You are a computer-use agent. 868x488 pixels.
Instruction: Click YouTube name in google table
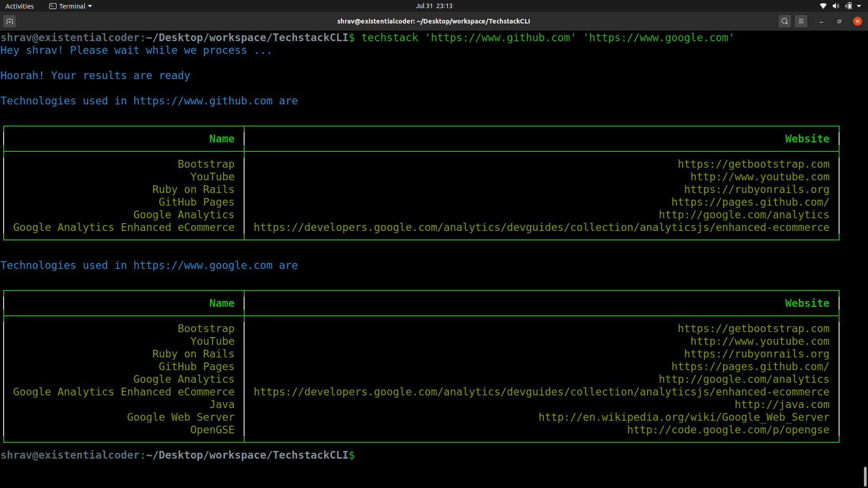coord(212,342)
